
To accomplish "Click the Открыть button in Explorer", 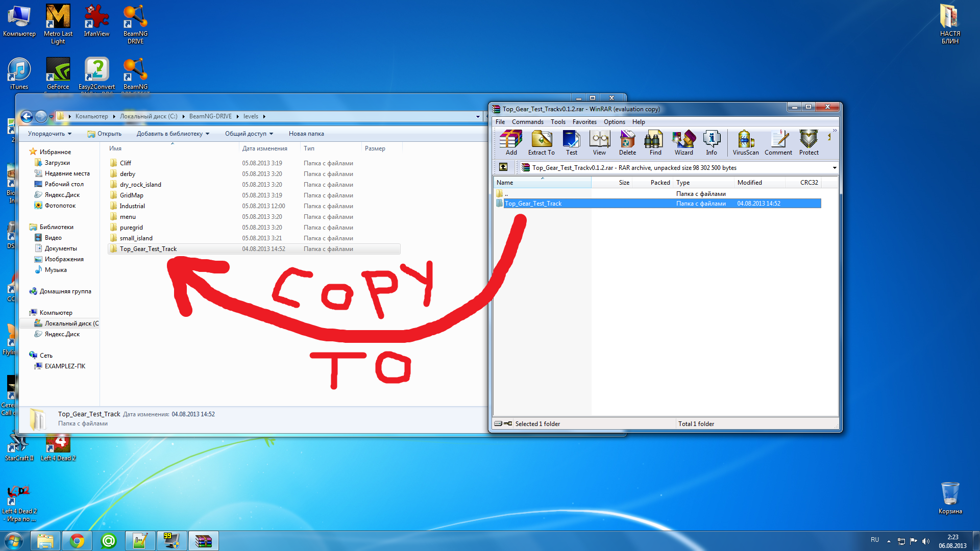I will 105,134.
